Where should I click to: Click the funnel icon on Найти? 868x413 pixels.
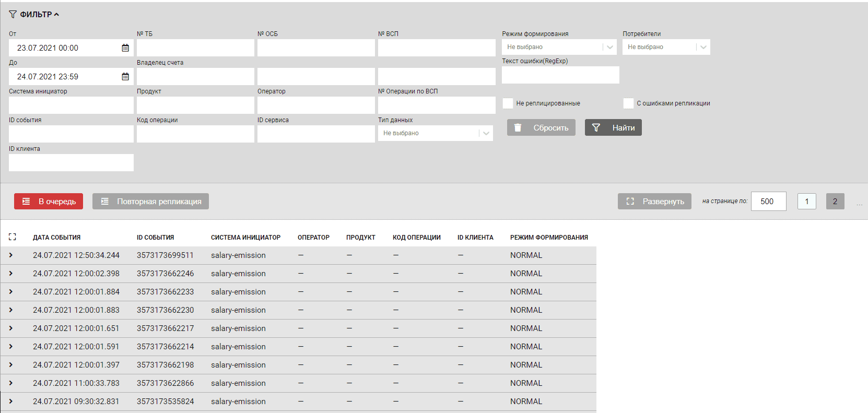pyautogui.click(x=596, y=128)
